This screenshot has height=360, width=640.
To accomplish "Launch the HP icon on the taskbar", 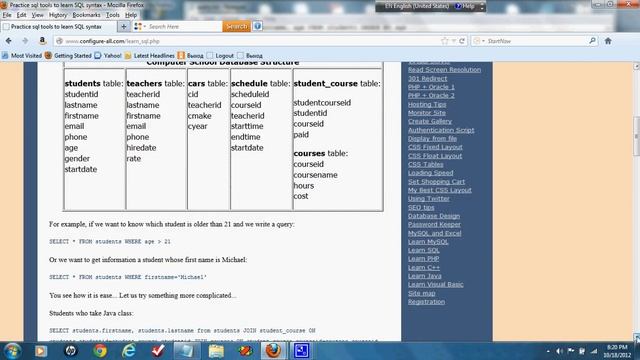I will [x=70, y=351].
